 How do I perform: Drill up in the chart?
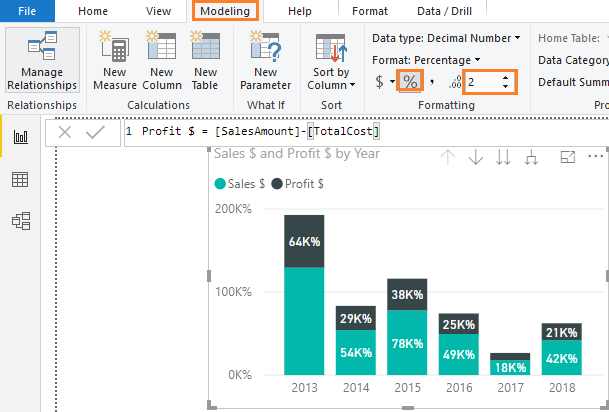point(448,158)
